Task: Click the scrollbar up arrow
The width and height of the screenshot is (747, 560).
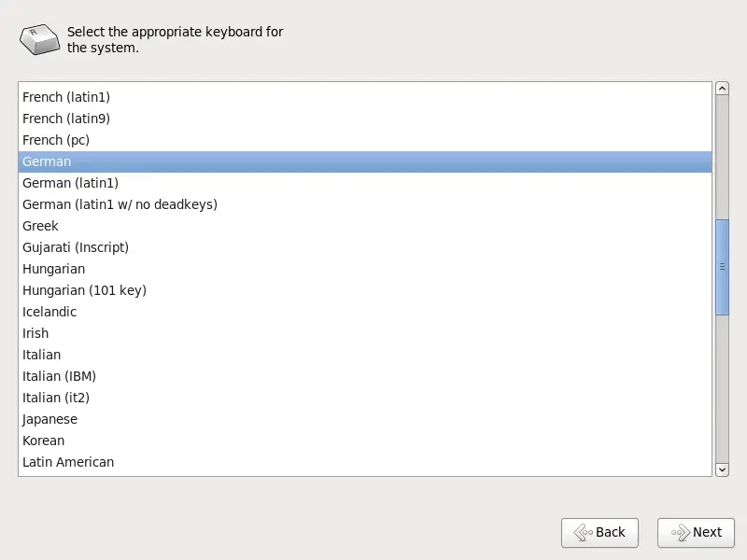Action: coord(722,88)
